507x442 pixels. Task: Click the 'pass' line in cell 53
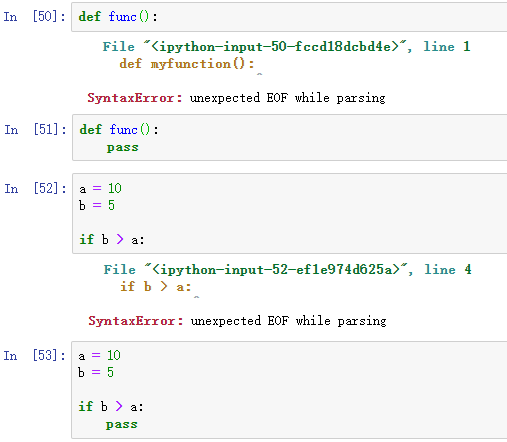tap(121, 424)
